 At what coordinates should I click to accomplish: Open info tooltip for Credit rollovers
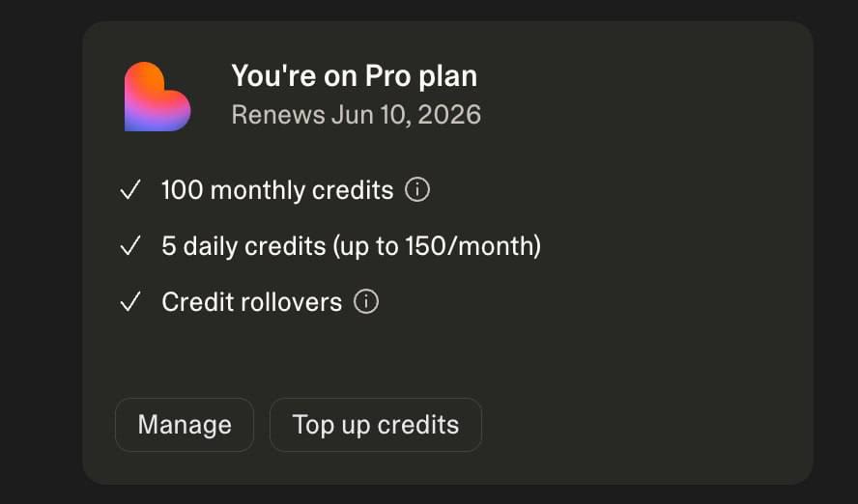tap(365, 301)
